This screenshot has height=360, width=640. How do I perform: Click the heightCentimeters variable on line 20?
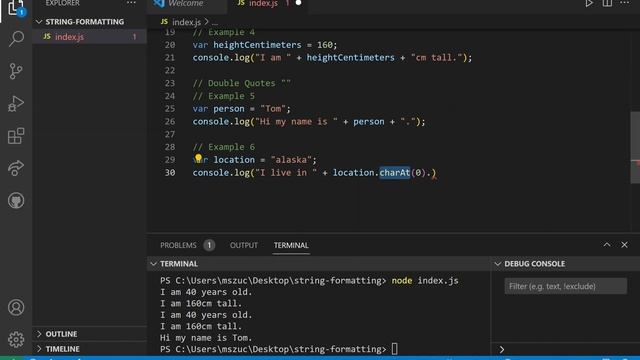pos(257,45)
